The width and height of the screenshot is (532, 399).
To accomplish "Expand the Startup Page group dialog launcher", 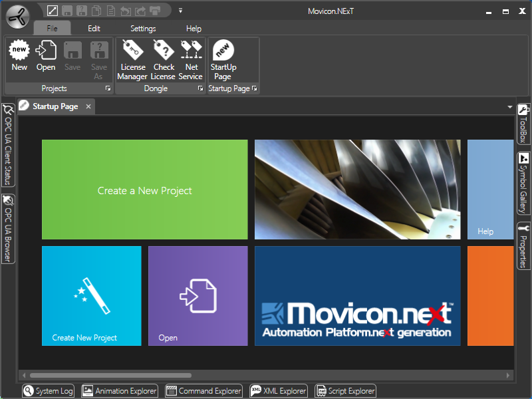I will 255,88.
